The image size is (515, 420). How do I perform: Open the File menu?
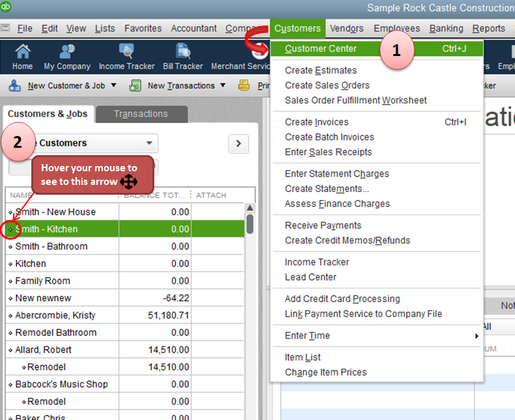25,29
